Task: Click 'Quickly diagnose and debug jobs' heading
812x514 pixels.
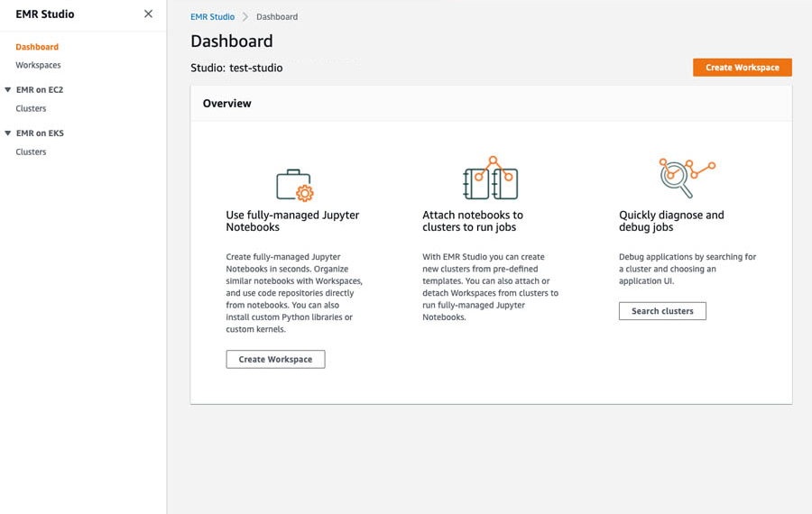Action: pyautogui.click(x=671, y=221)
